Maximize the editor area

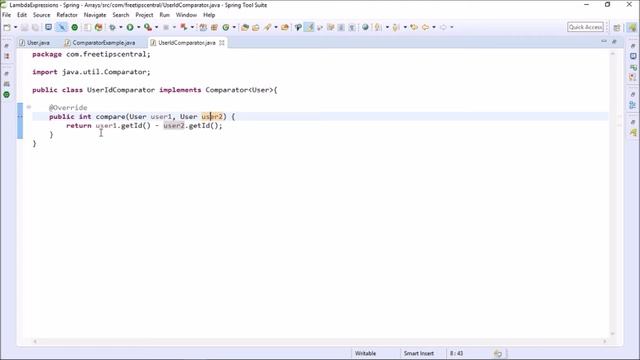614,42
